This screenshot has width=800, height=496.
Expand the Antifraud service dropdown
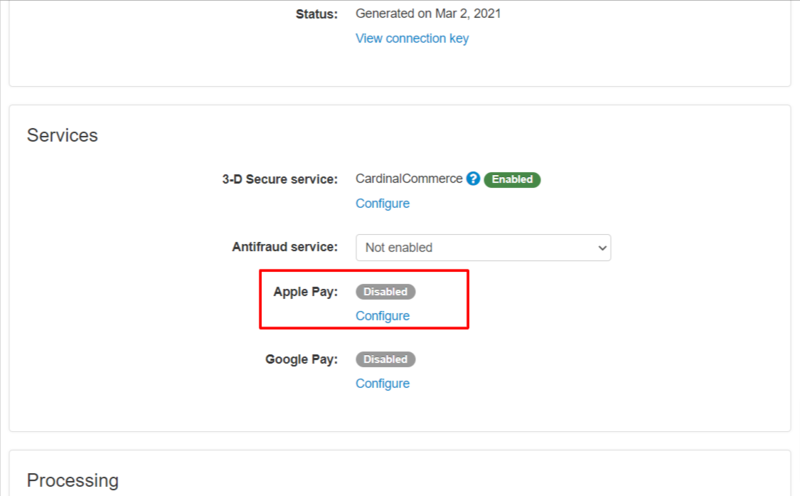click(483, 247)
